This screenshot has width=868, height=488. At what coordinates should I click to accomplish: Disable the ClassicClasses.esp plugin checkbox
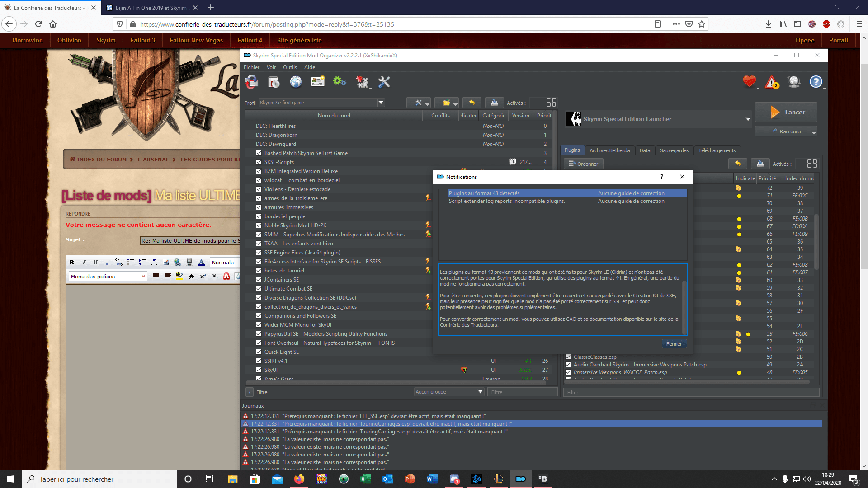(568, 357)
